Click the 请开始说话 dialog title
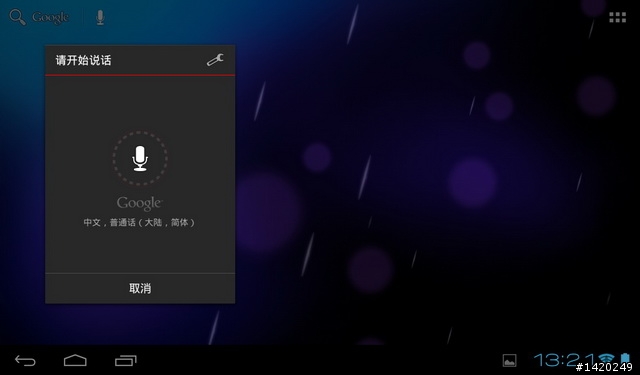640x375 pixels. tap(83, 60)
